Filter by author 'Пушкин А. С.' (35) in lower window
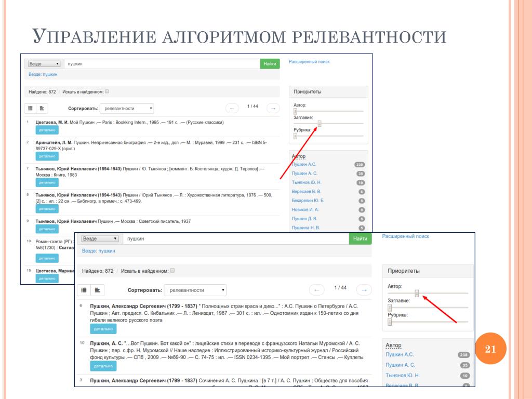This screenshot has height=399, width=532. [401, 365]
